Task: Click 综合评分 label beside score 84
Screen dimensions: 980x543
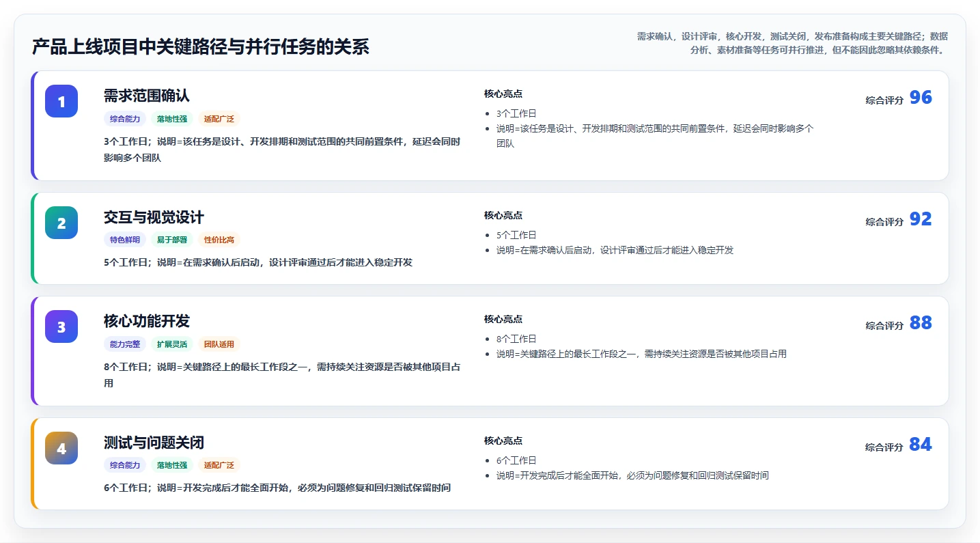Action: tap(884, 447)
